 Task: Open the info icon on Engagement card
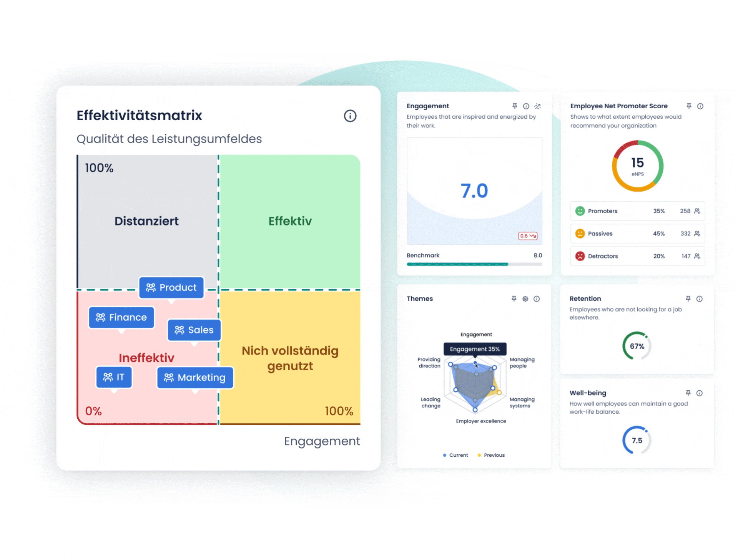(526, 106)
